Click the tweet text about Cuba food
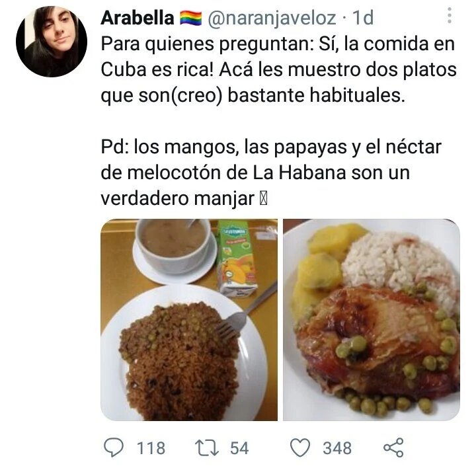 click(x=279, y=69)
